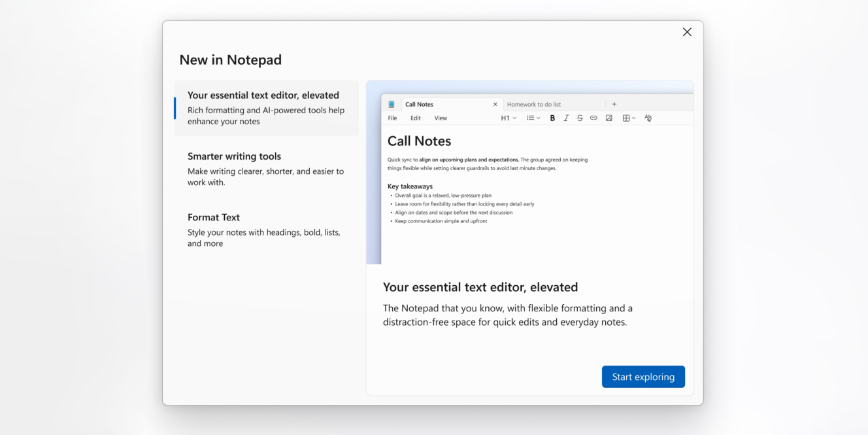Open the View menu
The height and width of the screenshot is (435, 868).
[441, 118]
